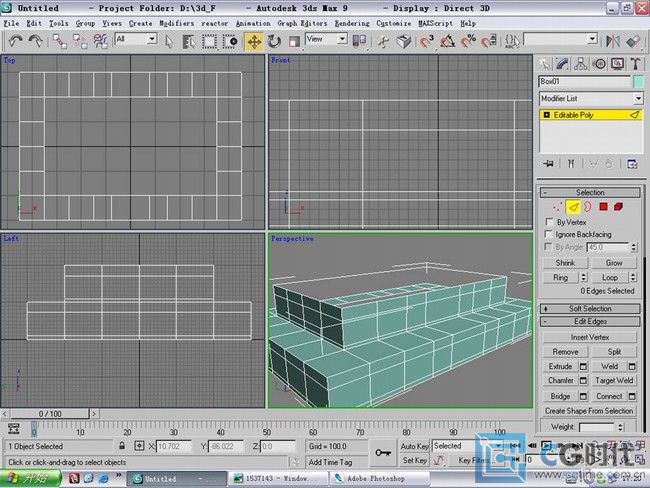Open the Customize menu

(x=394, y=24)
